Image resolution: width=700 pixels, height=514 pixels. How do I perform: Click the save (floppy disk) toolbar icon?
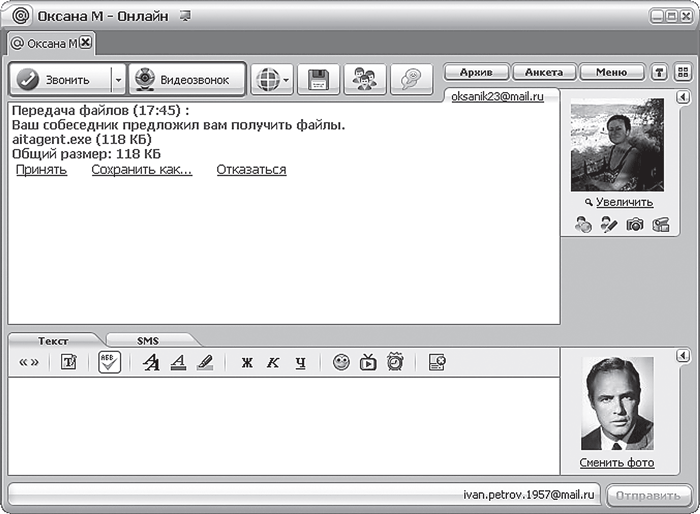318,80
